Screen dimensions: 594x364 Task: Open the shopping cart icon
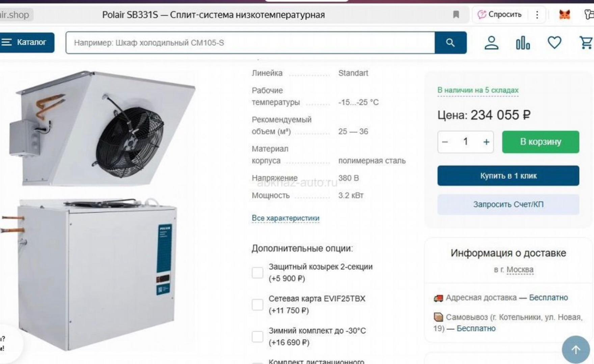coord(586,42)
